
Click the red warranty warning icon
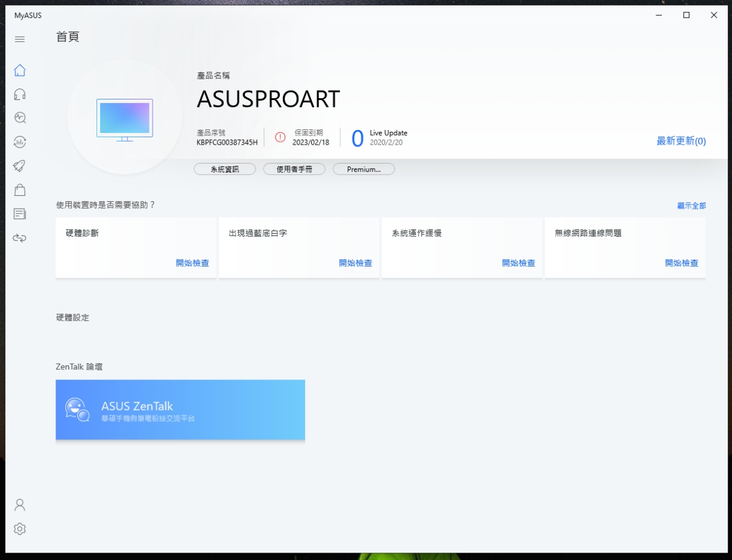pos(280,137)
